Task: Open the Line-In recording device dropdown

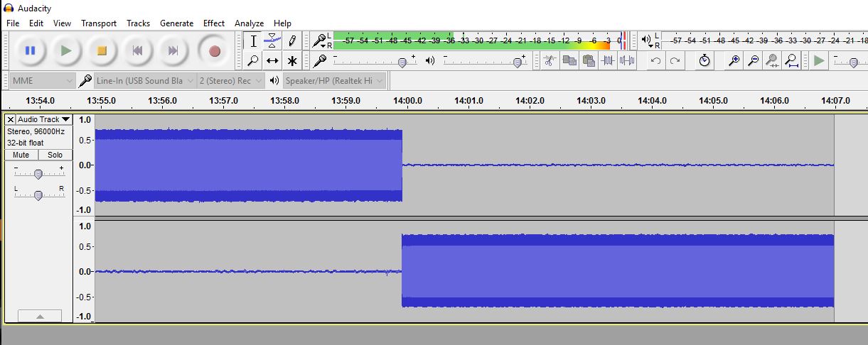Action: coord(140,81)
